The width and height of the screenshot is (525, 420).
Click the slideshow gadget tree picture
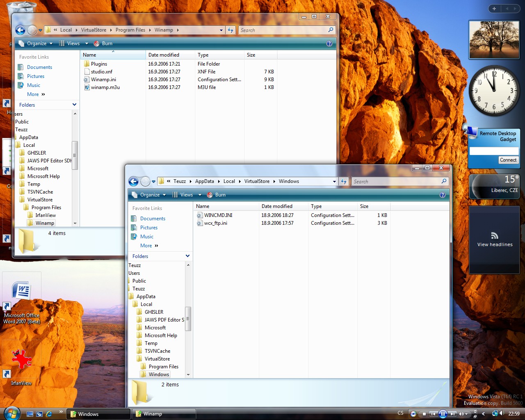(x=494, y=40)
